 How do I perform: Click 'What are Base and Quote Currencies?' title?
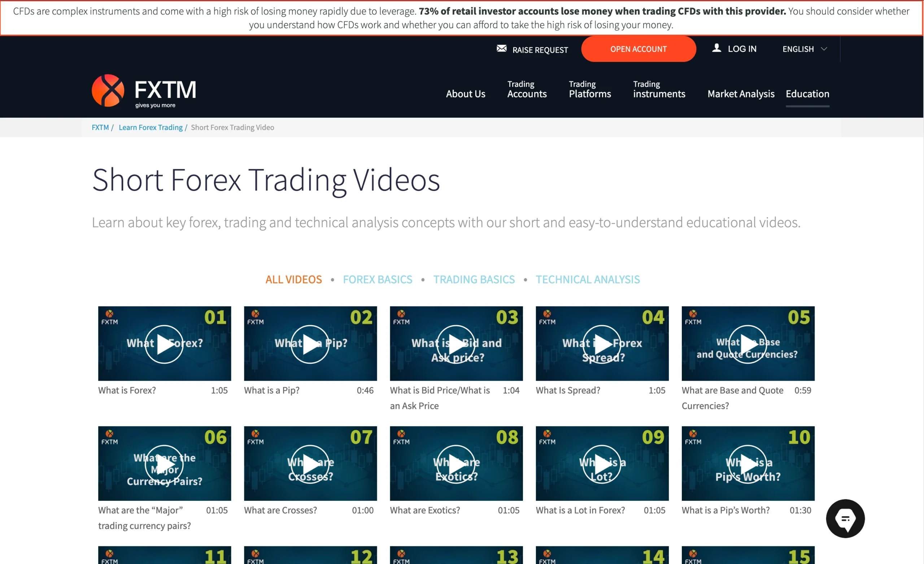[732, 398]
